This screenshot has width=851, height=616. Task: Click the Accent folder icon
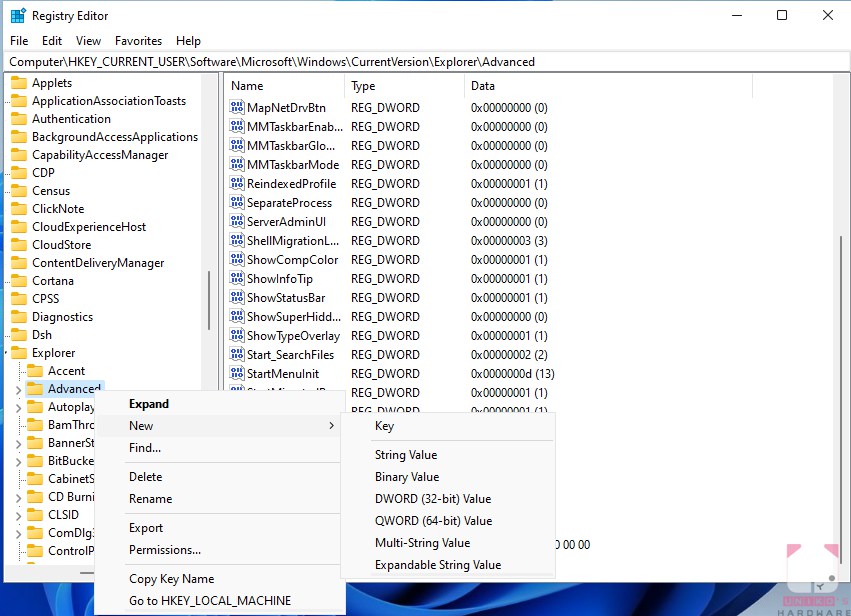35,371
